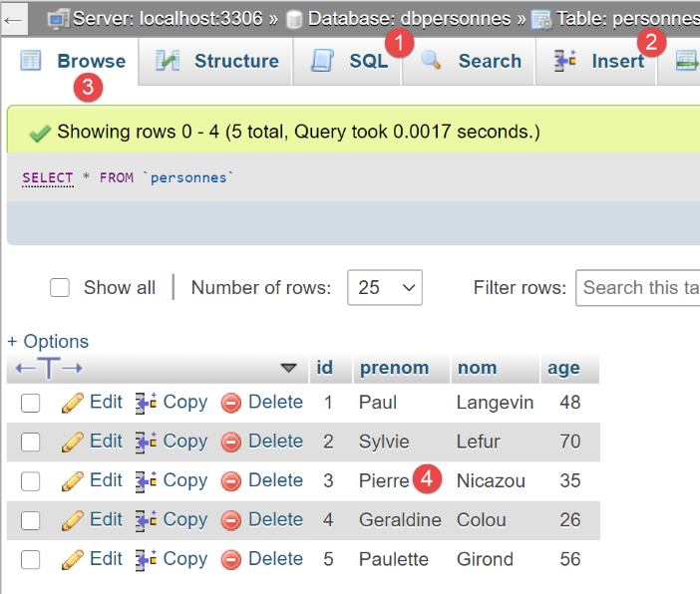Click the collapse navigation arrow at top left

coord(15,18)
